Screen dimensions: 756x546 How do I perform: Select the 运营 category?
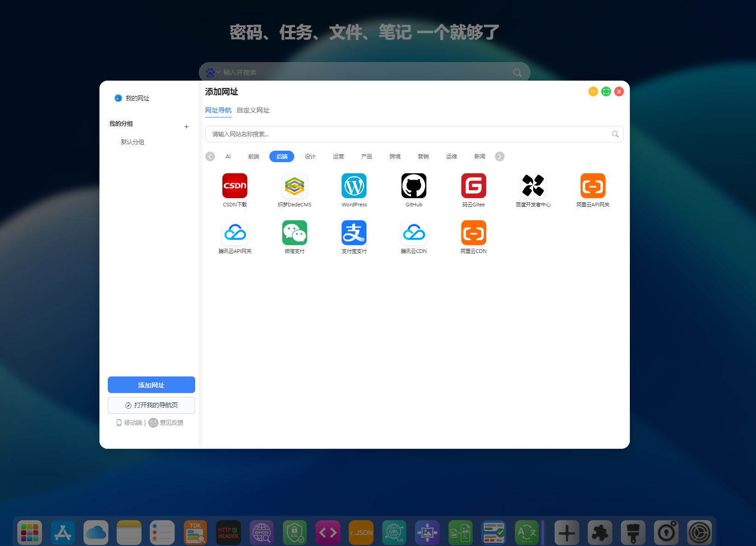pos(338,157)
